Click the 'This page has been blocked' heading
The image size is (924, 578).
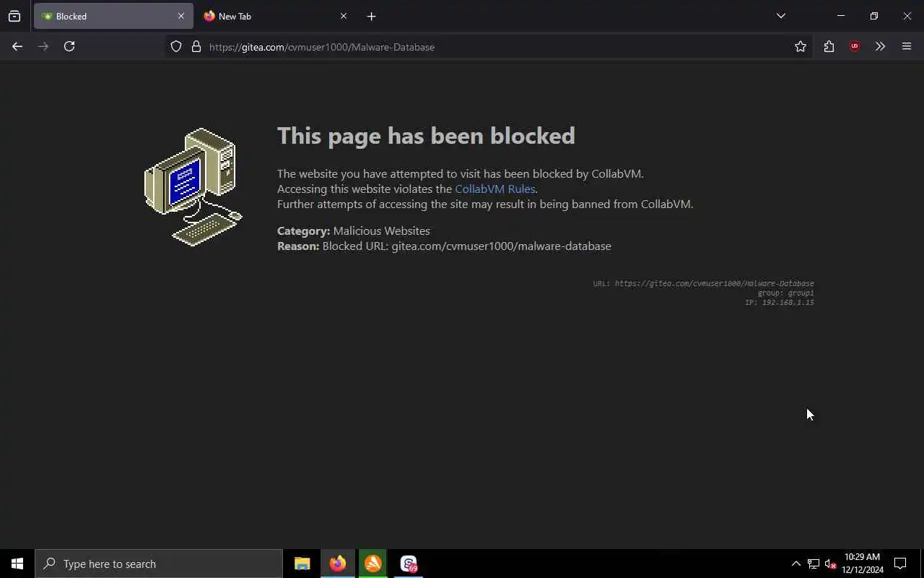tap(426, 136)
